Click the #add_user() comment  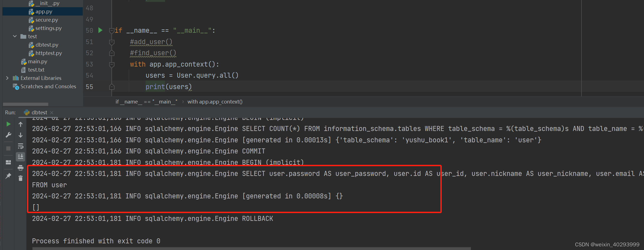pyautogui.click(x=151, y=42)
